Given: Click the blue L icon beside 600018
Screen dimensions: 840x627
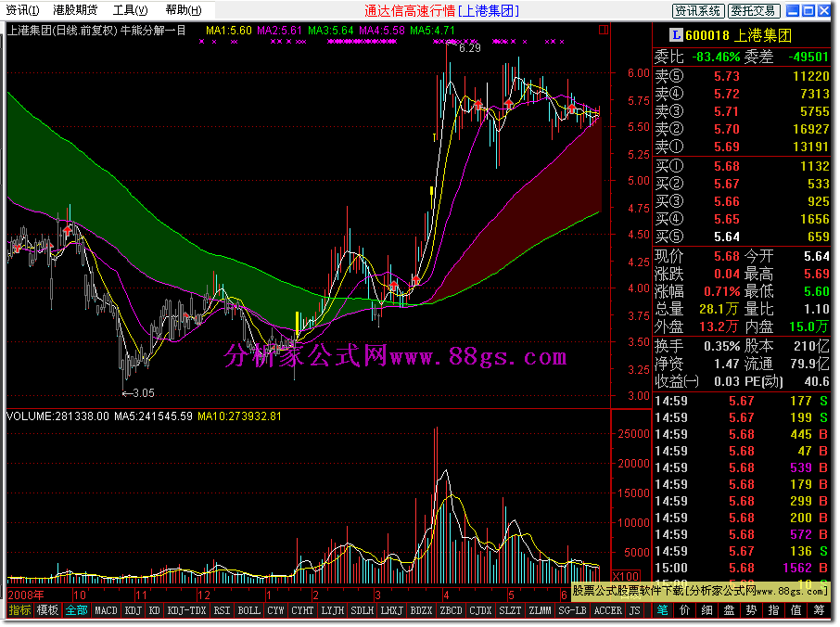Looking at the screenshot, I should click(676, 35).
